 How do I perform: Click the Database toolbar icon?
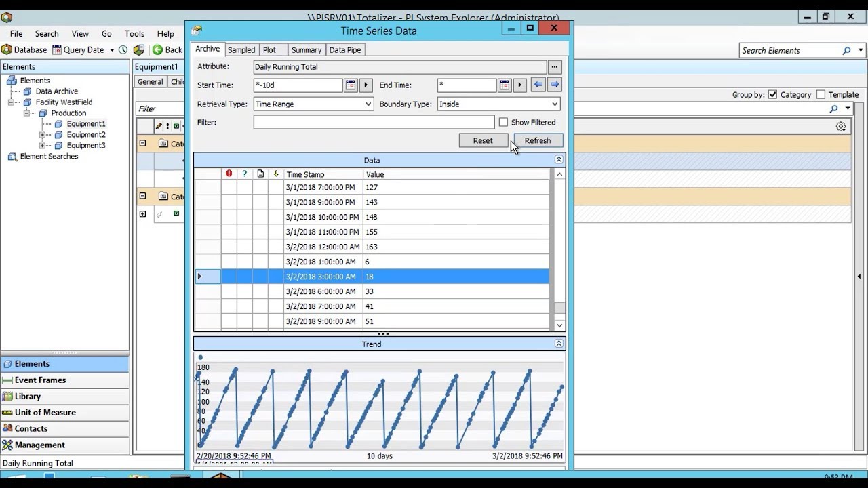7,50
